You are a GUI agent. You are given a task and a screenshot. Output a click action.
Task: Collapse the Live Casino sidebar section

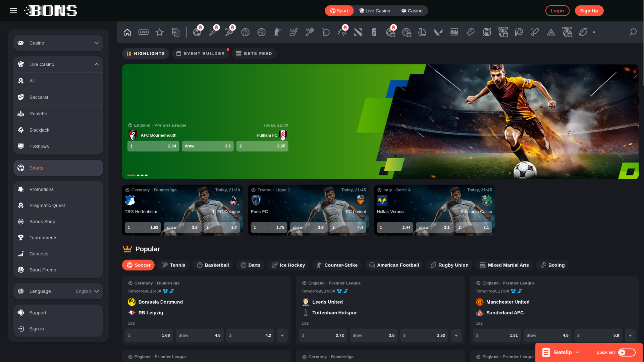97,64
